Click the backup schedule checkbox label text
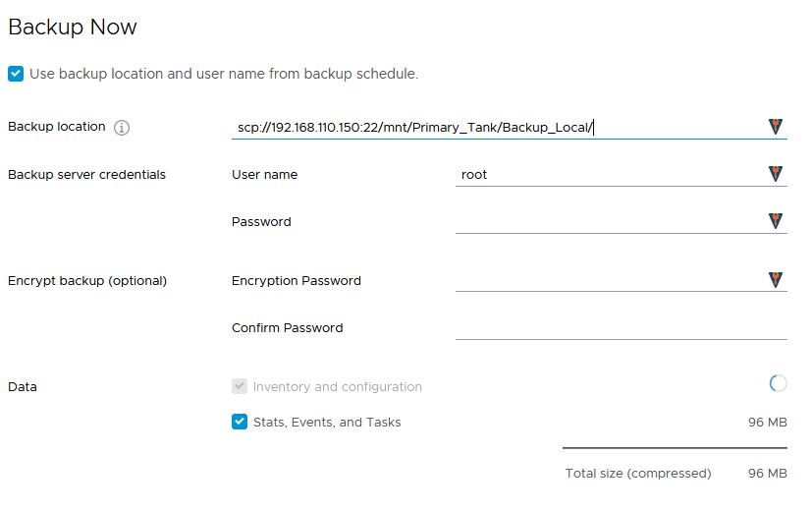This screenshot has height=512, width=812. [224, 74]
